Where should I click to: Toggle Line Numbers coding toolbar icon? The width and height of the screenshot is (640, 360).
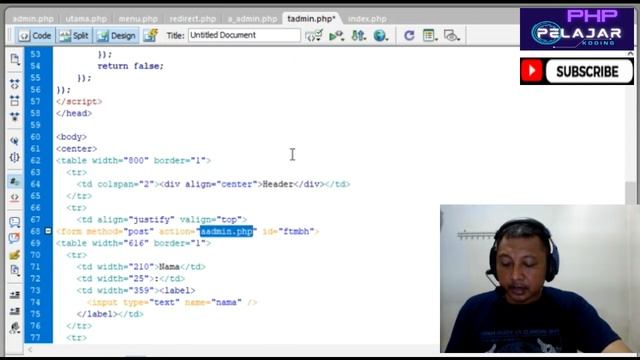15,181
